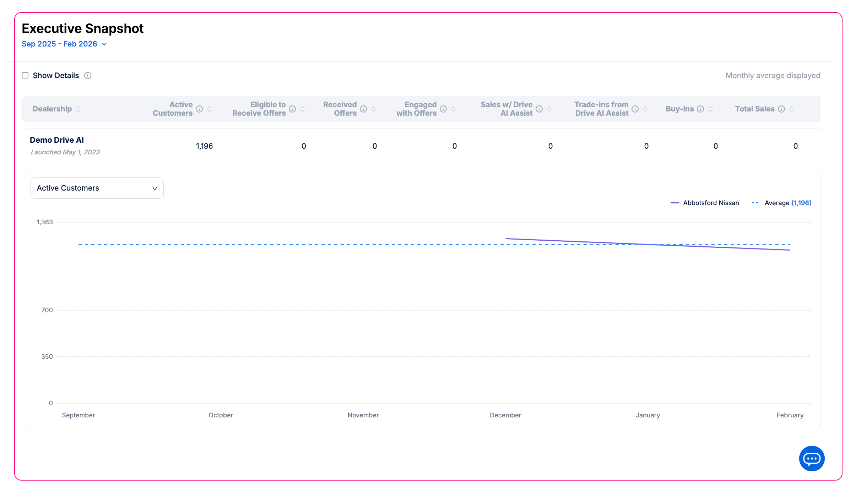856x504 pixels.
Task: Click info icon next to Show Details
Action: pos(88,76)
